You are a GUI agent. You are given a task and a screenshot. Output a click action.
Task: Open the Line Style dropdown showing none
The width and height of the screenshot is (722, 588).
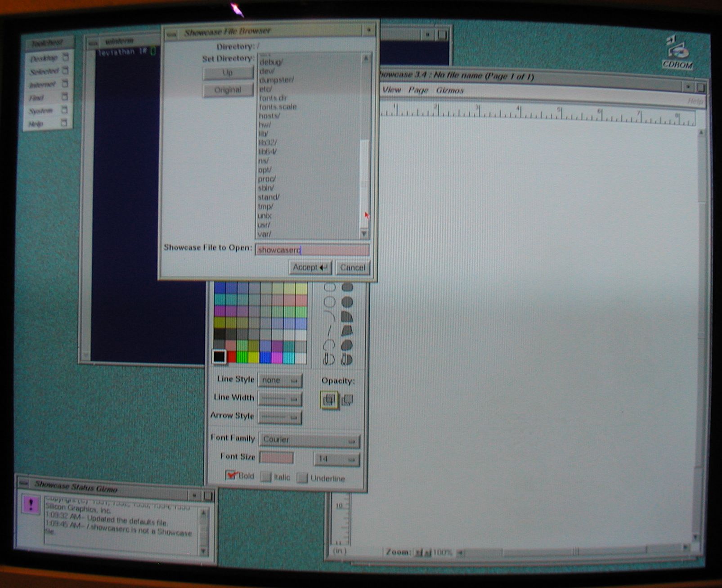[280, 381]
